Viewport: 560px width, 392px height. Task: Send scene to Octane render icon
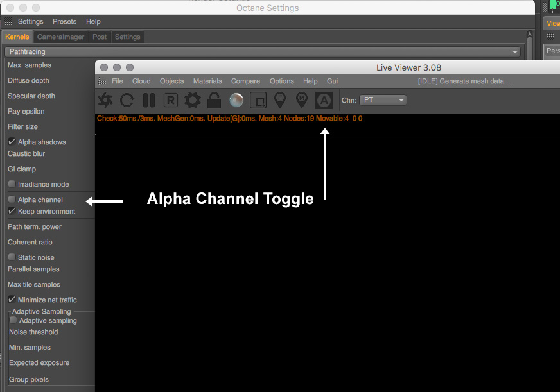105,100
